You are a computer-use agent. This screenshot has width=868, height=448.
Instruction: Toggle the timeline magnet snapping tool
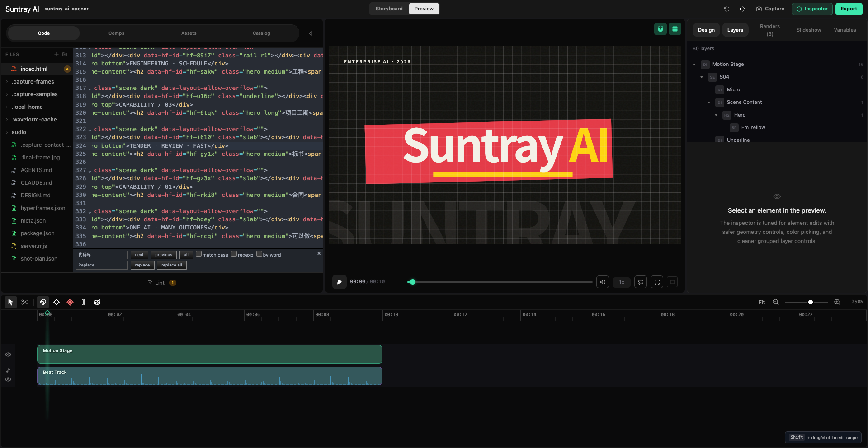click(x=43, y=302)
